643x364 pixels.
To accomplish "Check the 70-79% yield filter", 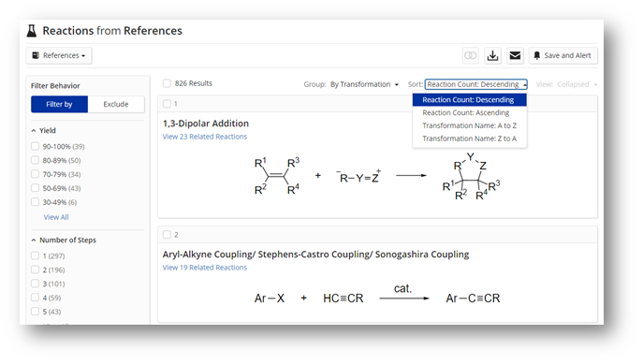I will click(x=36, y=174).
